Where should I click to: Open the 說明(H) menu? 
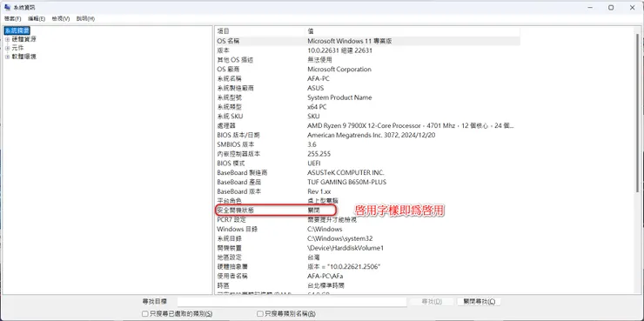coord(85,19)
